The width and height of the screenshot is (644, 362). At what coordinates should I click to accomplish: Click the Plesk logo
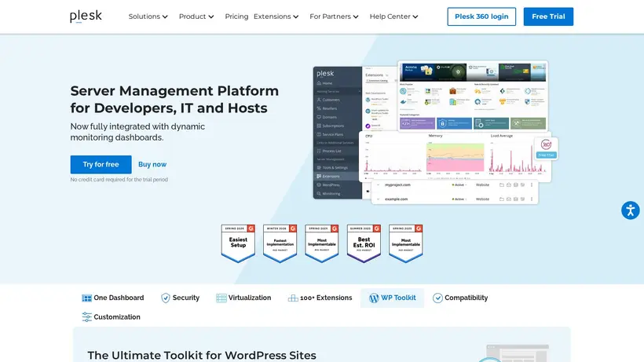(x=86, y=16)
